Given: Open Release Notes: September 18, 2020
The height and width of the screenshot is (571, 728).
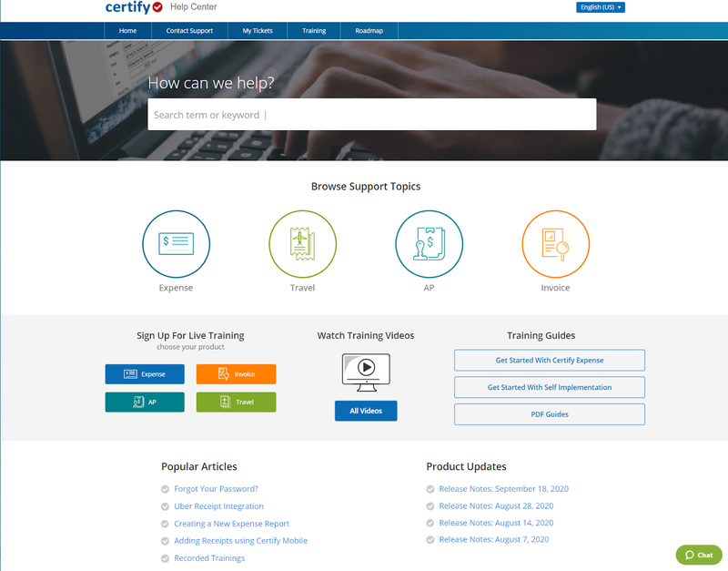Looking at the screenshot, I should pyautogui.click(x=504, y=489).
